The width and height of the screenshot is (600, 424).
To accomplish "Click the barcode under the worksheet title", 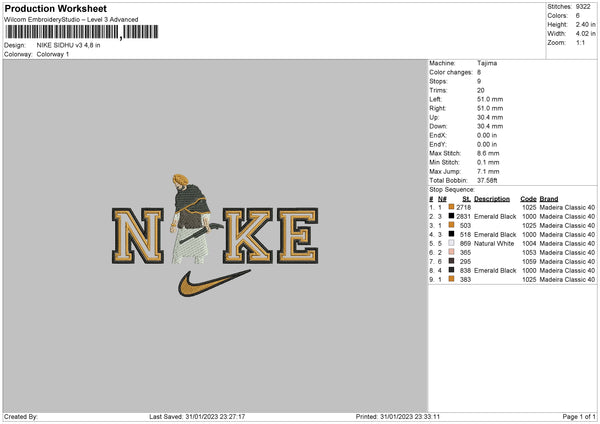I will click(x=82, y=32).
